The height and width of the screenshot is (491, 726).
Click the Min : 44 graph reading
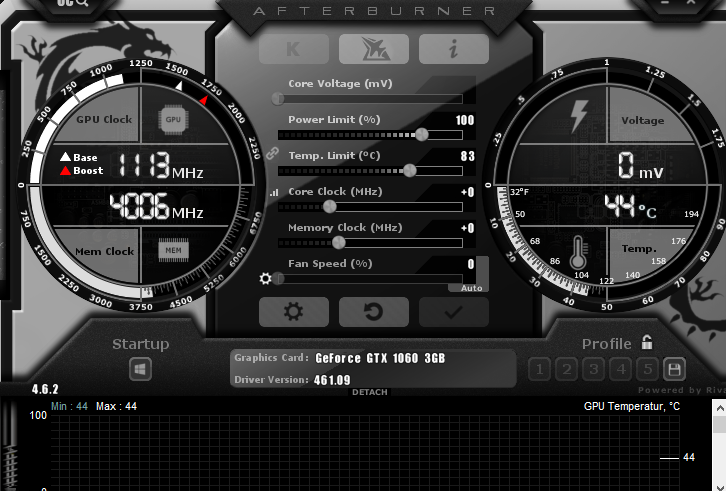pos(69,406)
